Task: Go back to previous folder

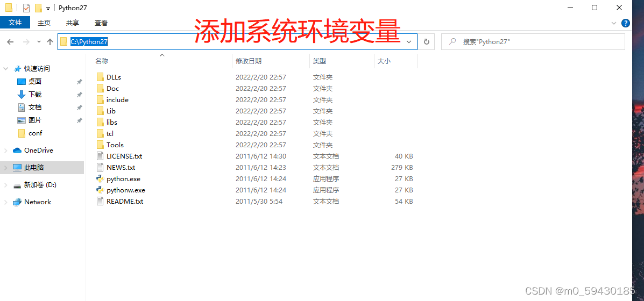Action: pyautogui.click(x=11, y=42)
